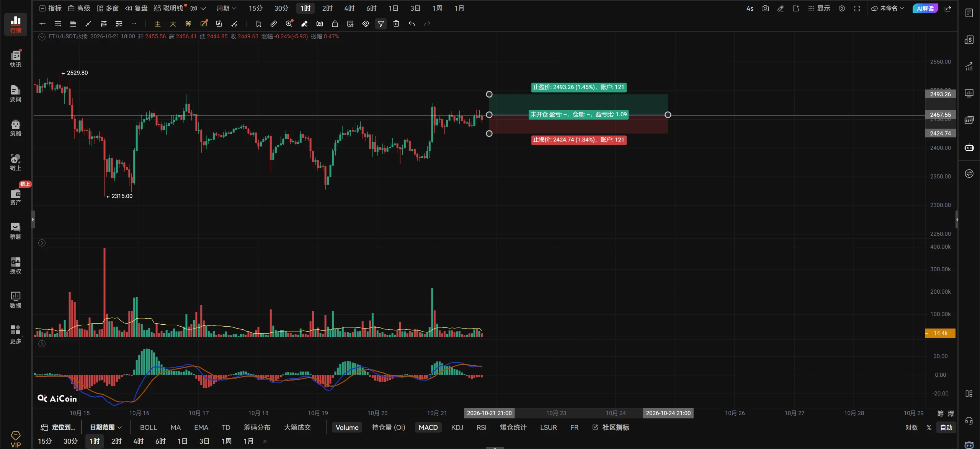980x449 pixels.
Task: Toggle the Volume indicator
Action: pos(347,428)
